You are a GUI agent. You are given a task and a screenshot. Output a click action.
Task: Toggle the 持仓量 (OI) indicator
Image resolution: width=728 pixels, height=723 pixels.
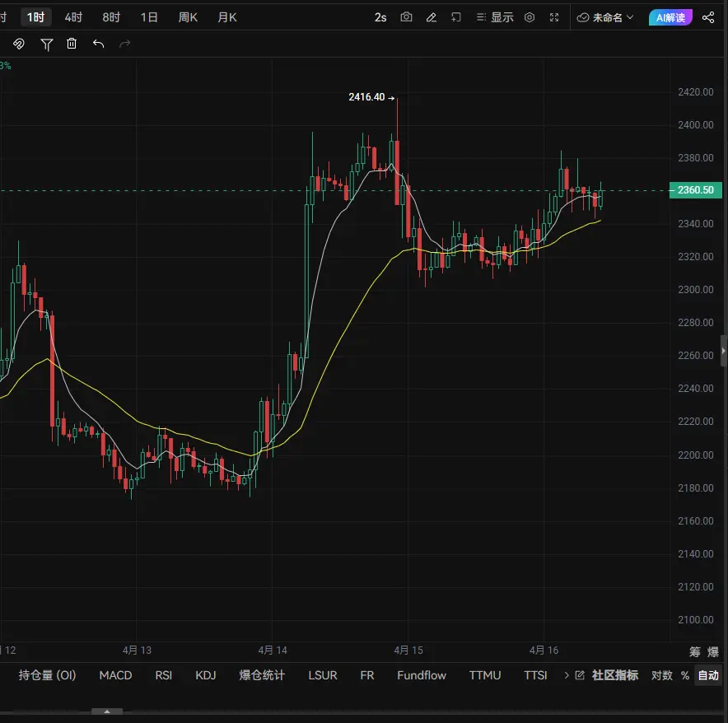[47, 674]
